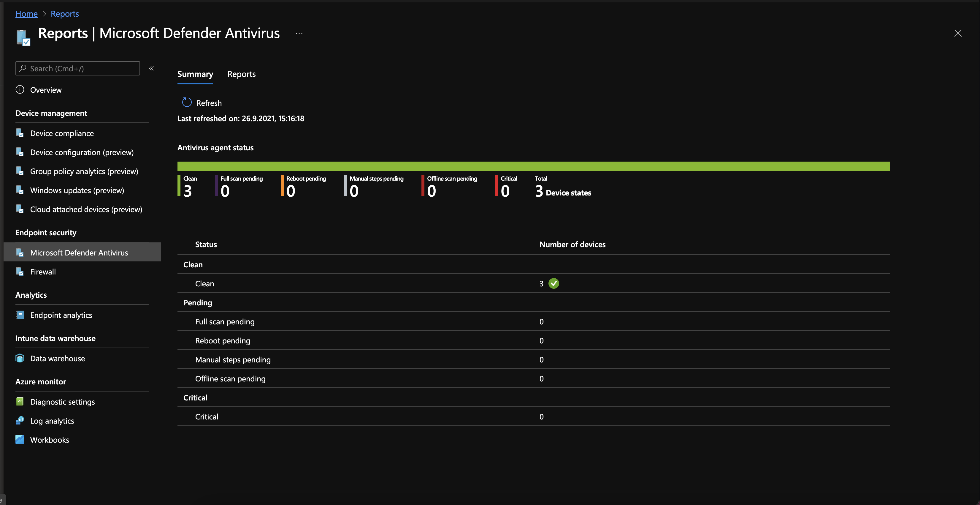Viewport: 980px width, 505px height.
Task: Click the Reports page header icon
Action: click(x=23, y=37)
